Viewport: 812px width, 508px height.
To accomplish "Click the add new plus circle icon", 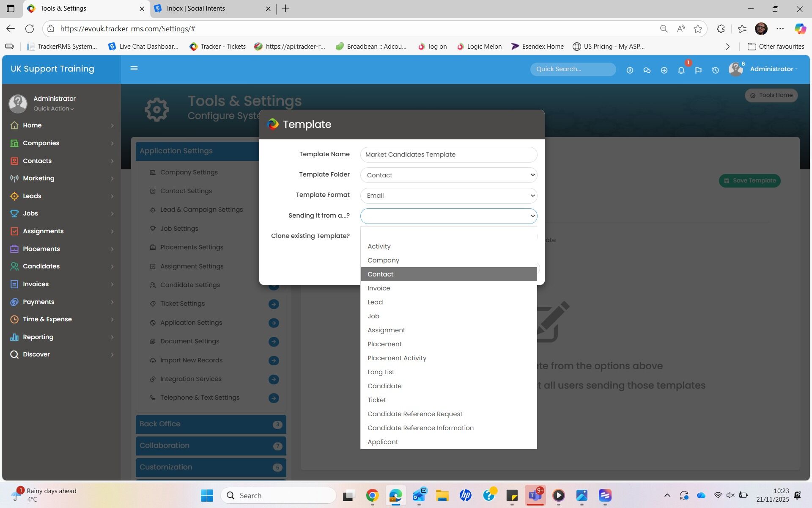I will (664, 70).
